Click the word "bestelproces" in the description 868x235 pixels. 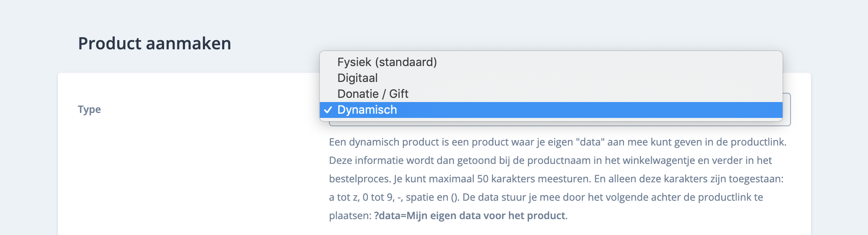pos(360,179)
